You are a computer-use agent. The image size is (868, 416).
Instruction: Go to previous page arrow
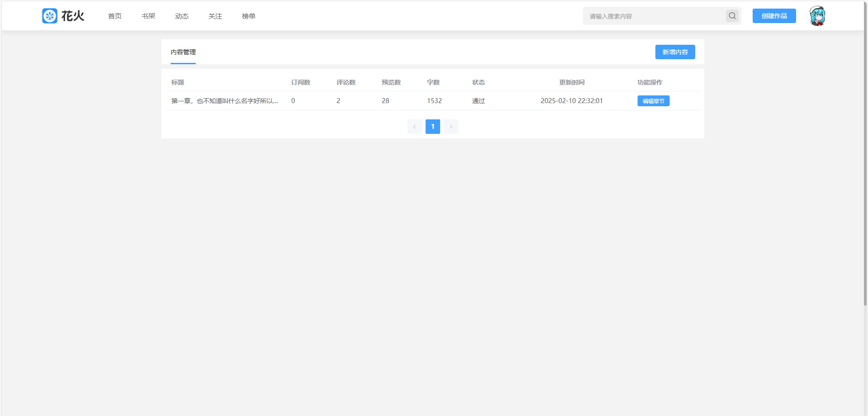[415, 127]
